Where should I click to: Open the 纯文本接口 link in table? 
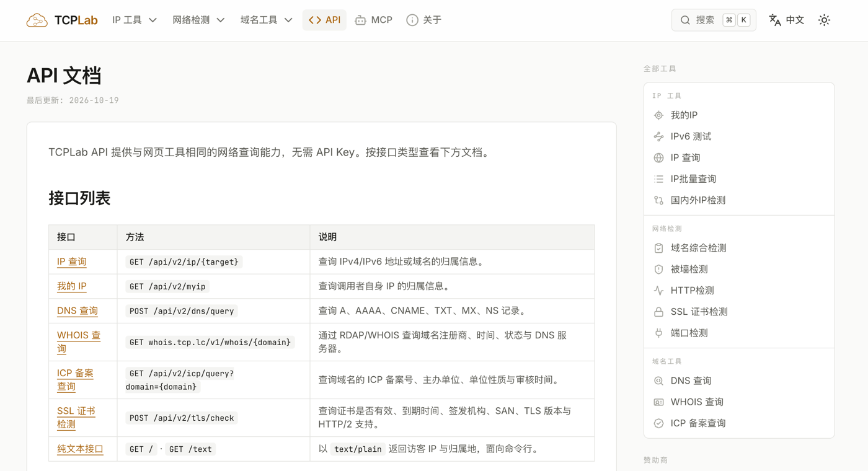pyautogui.click(x=80, y=449)
